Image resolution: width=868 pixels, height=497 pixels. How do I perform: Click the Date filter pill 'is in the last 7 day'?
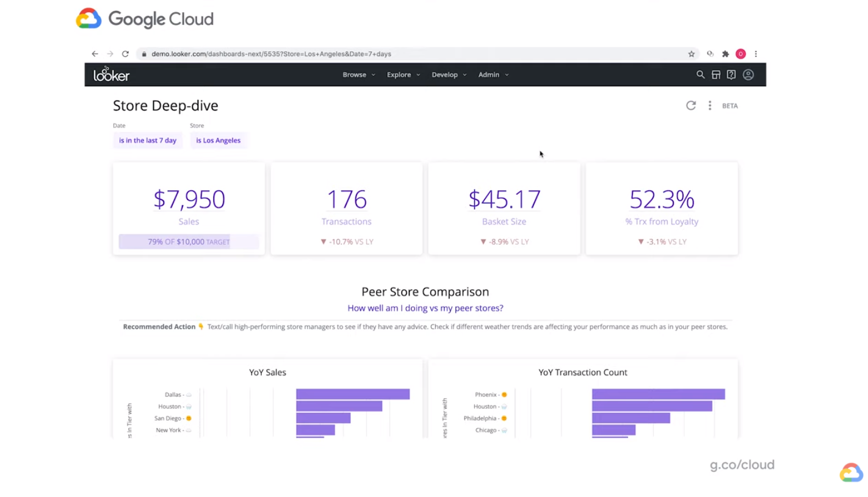pos(147,140)
